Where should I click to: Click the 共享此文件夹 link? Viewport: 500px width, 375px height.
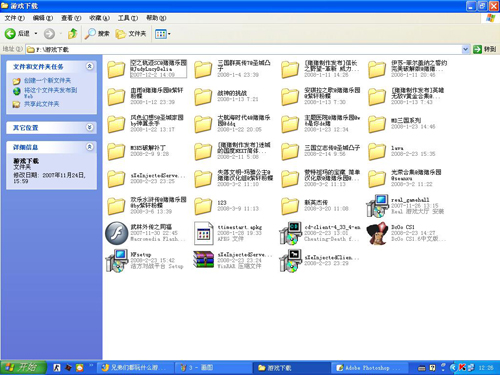[41, 104]
